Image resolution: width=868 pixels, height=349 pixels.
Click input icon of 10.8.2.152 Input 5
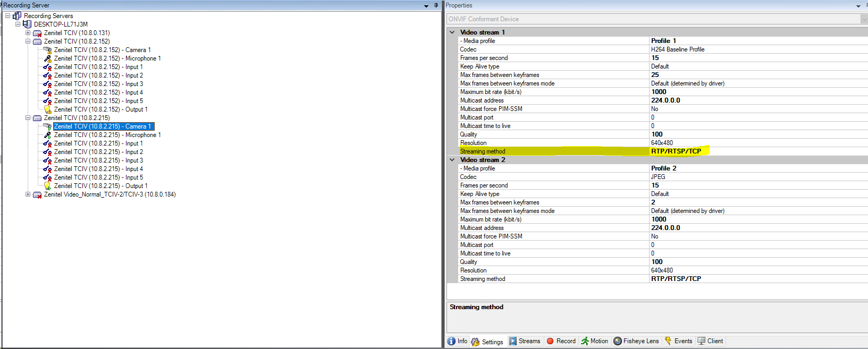(47, 101)
